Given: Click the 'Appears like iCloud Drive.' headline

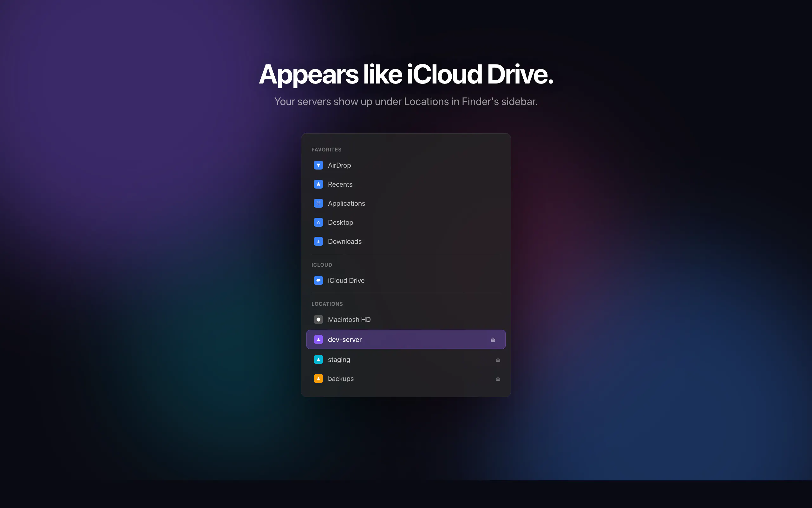Looking at the screenshot, I should [x=406, y=74].
